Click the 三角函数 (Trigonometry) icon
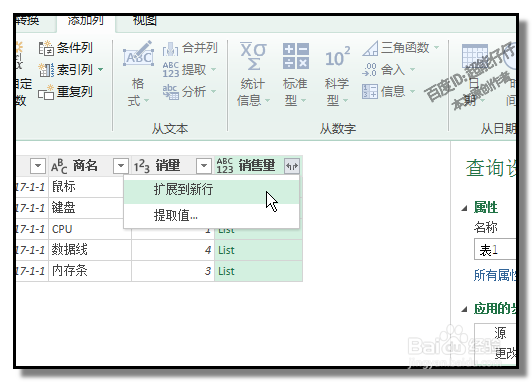 (370, 49)
